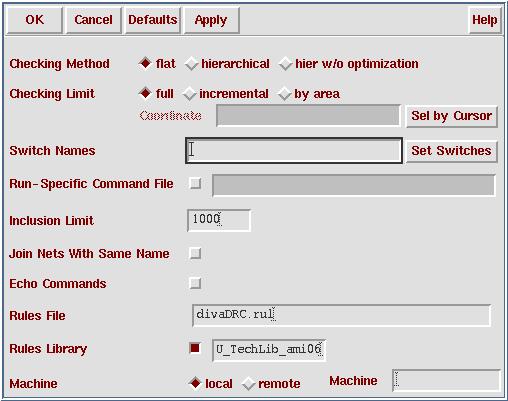Focus the Switch Names text field
The width and height of the screenshot is (508, 401).
pos(294,151)
